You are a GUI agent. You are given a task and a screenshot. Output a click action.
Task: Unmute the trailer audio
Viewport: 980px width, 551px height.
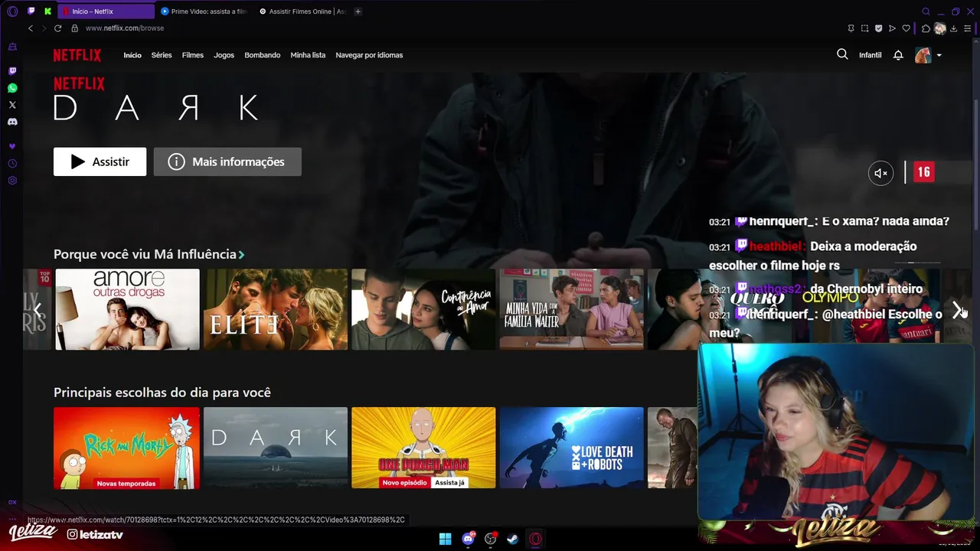pos(881,173)
